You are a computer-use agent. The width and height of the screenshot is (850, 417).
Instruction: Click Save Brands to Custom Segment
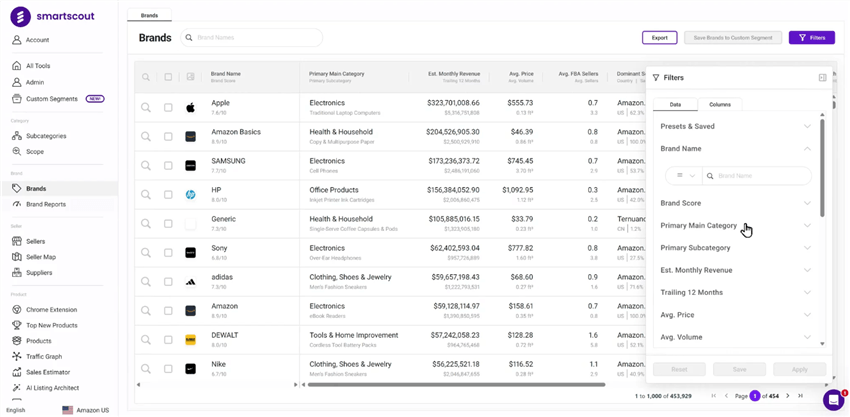pyautogui.click(x=733, y=38)
